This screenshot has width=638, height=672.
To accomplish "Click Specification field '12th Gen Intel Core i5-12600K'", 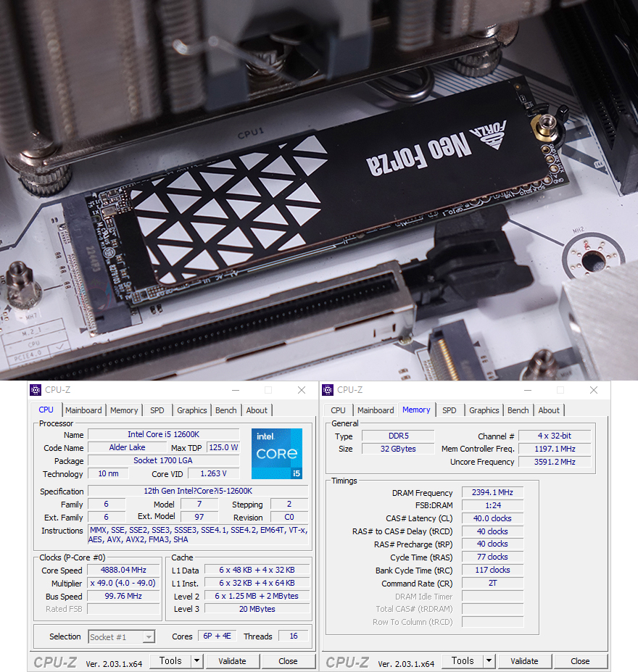I will tap(198, 491).
